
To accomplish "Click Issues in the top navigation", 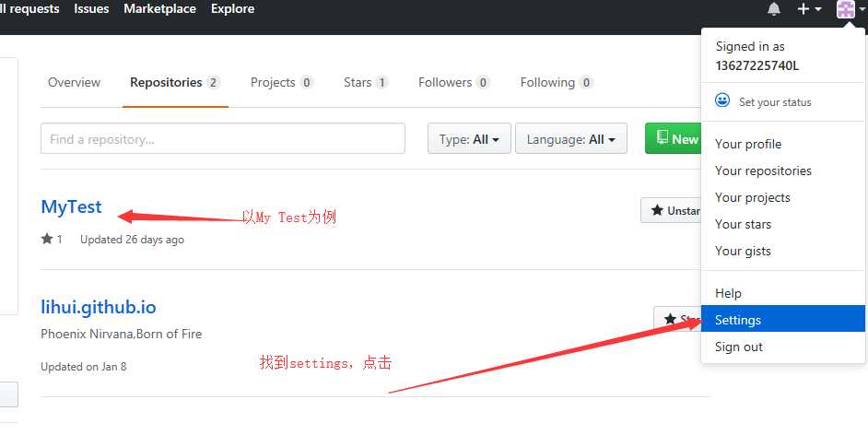I will [x=91, y=9].
